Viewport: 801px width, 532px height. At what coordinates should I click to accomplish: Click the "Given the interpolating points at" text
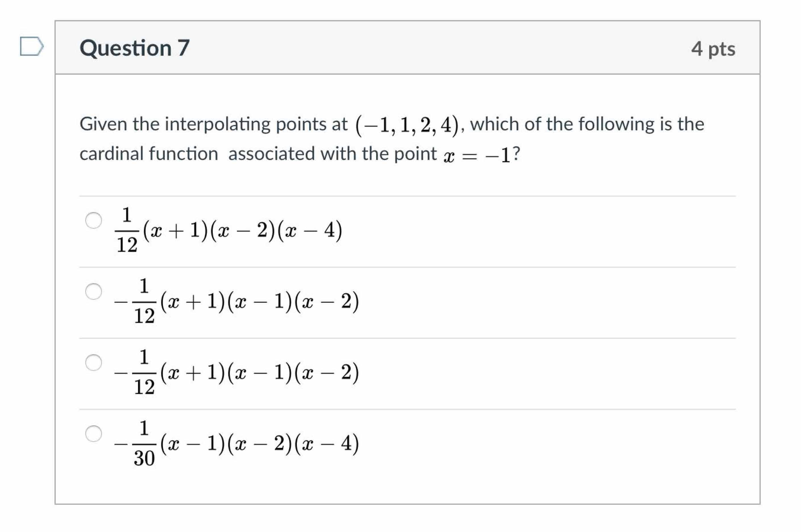[x=213, y=124]
